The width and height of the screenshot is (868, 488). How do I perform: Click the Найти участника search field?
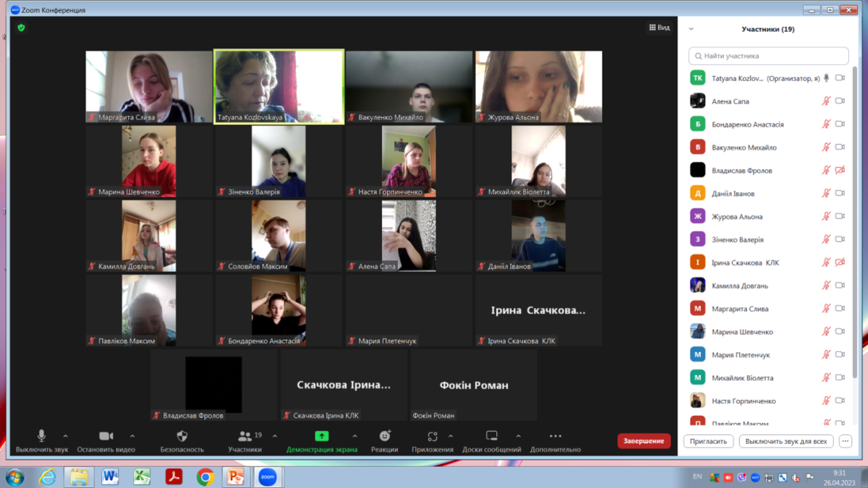(768, 56)
